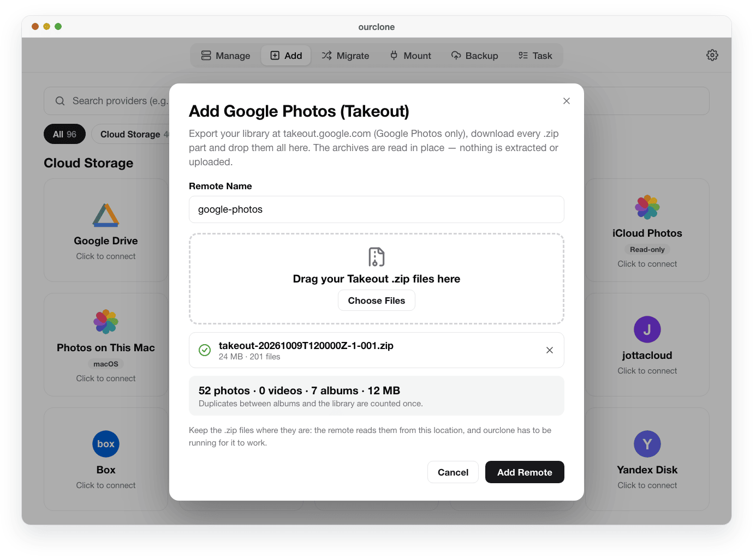
Task: Go to the Mount tab
Action: point(410,56)
